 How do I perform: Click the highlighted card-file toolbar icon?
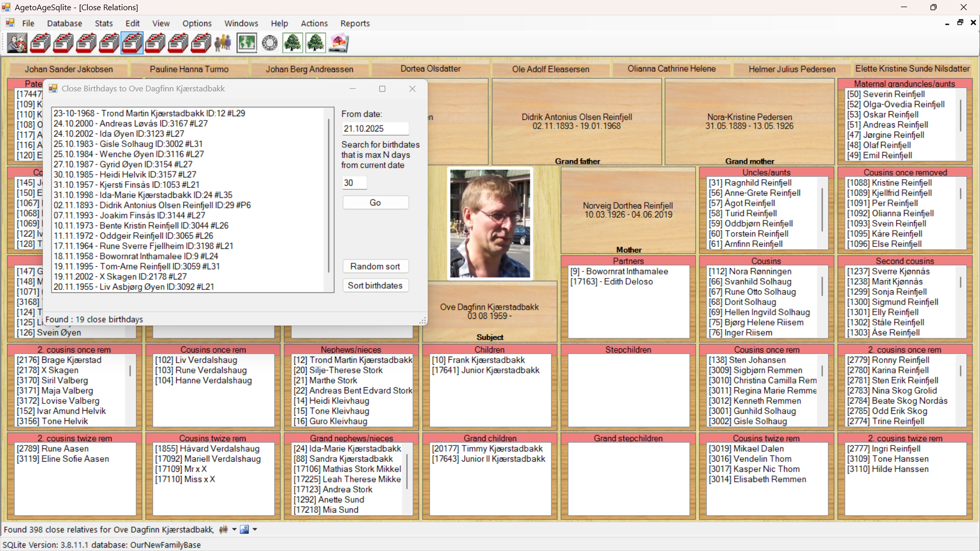click(x=132, y=43)
